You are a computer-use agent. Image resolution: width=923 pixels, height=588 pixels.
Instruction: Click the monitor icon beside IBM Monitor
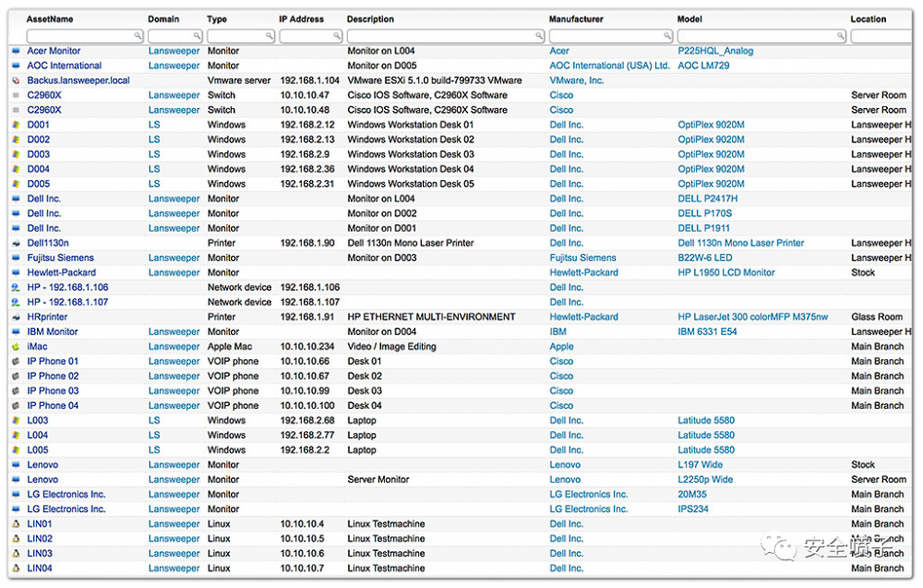(16, 332)
